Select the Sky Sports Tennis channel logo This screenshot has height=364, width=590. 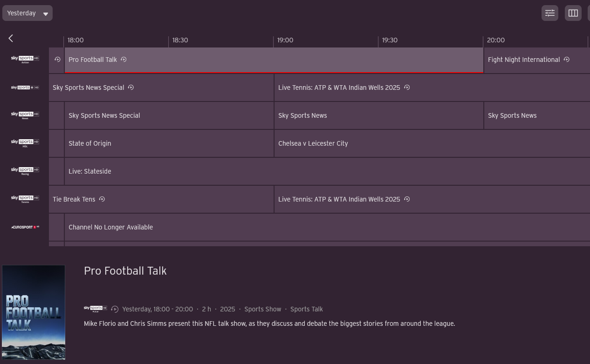click(25, 199)
